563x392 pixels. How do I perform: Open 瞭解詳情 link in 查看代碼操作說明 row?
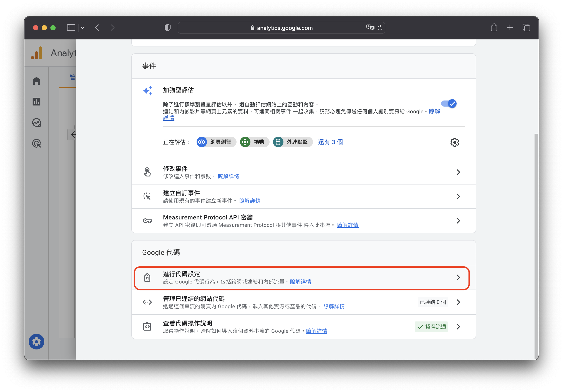coord(316,331)
